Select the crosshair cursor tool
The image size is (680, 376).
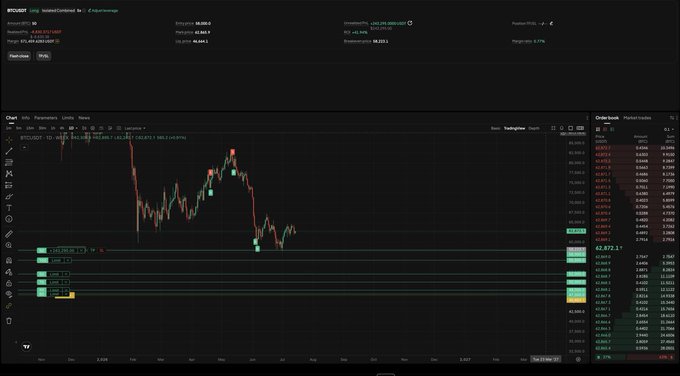(x=9, y=140)
